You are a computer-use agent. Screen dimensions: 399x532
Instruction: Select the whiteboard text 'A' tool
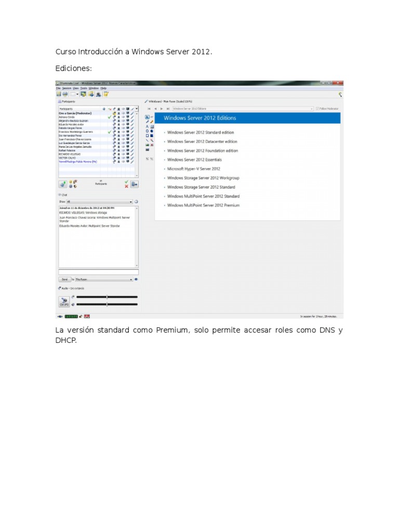(x=147, y=126)
